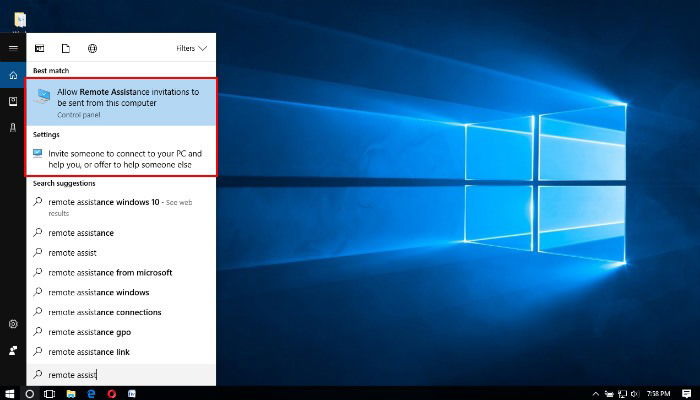Click the search box containing remote assist
Viewport: 700px width, 400px height.
tap(121, 375)
